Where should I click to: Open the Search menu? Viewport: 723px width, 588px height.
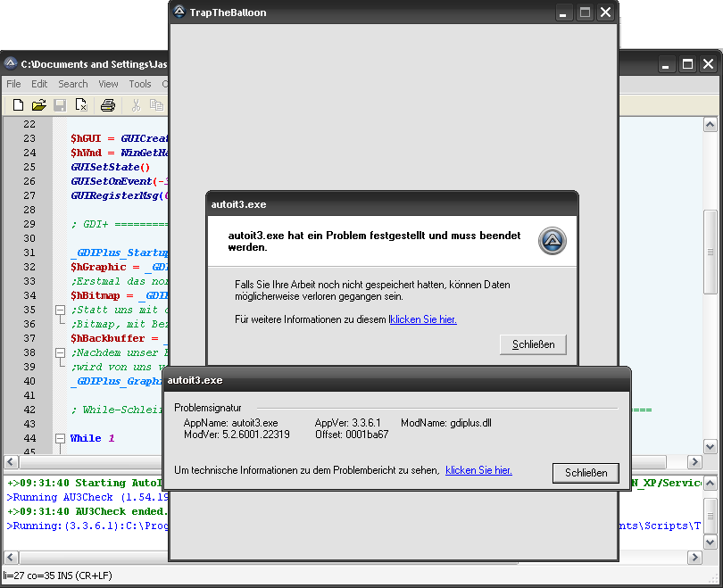(x=73, y=84)
